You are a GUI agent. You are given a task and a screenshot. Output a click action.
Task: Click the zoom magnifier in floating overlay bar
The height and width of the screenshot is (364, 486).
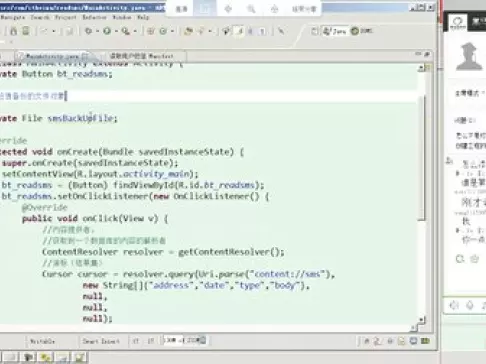(x=251, y=9)
